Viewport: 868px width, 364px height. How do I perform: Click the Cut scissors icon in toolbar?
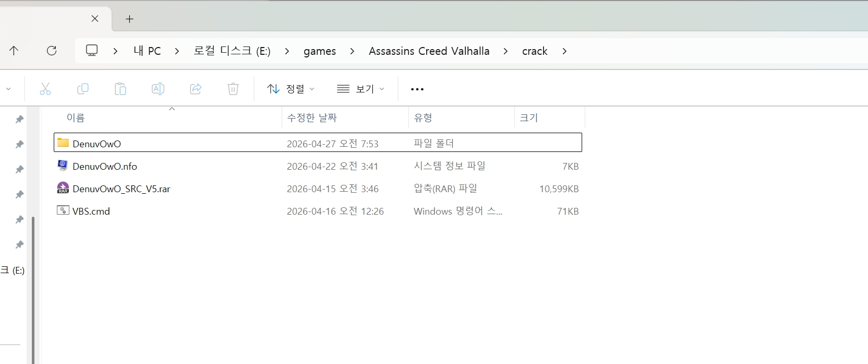point(45,89)
